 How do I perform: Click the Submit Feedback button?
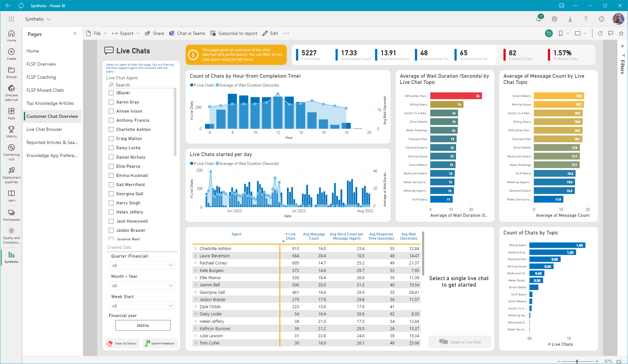(160, 343)
